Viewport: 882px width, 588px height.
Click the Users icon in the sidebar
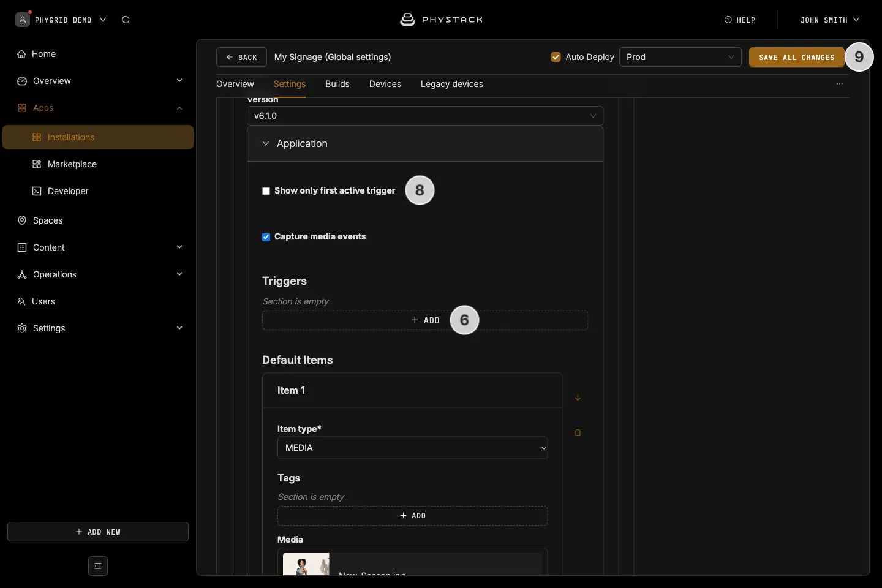[21, 301]
